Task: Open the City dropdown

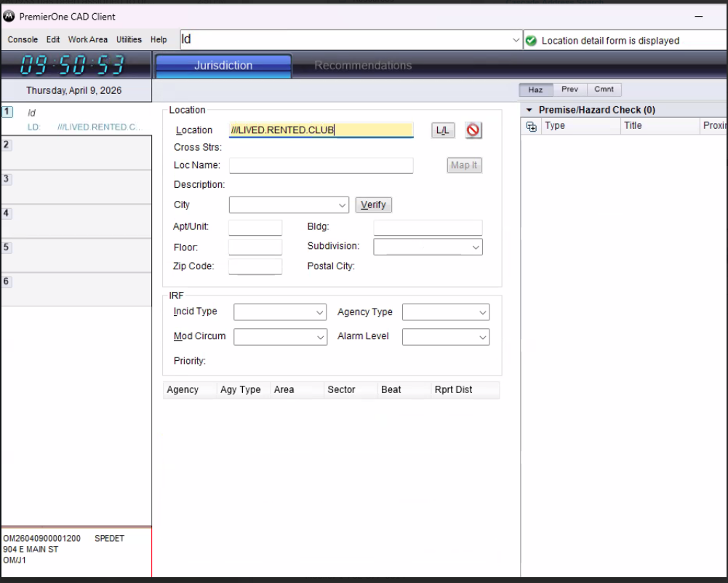Action: 342,205
